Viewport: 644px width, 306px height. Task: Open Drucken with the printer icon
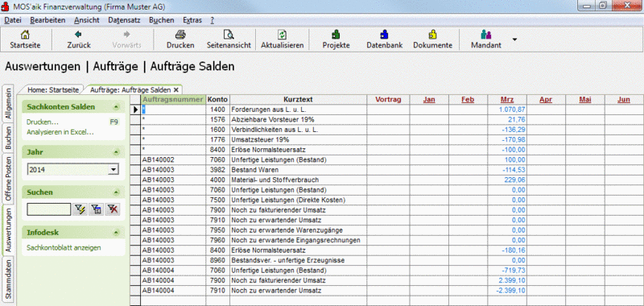click(x=180, y=35)
